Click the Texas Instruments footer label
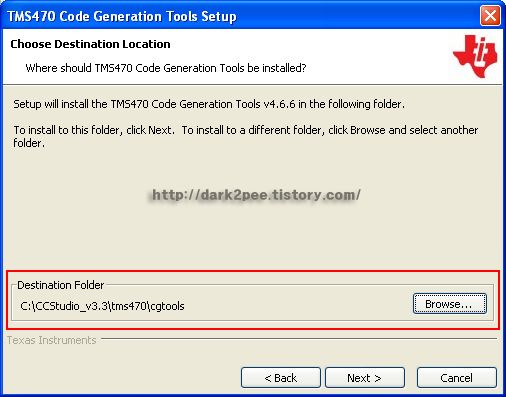The image size is (506, 397). coord(51,340)
